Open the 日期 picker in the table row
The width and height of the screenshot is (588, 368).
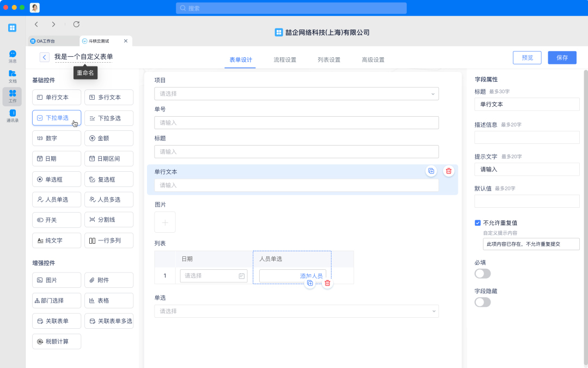(213, 276)
